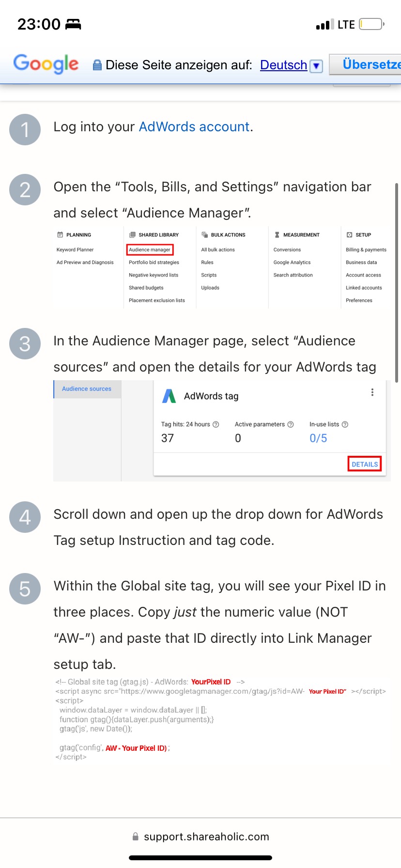Open the language dropdown arrow next to Deutsch
This screenshot has height=868, width=401.
tap(316, 66)
